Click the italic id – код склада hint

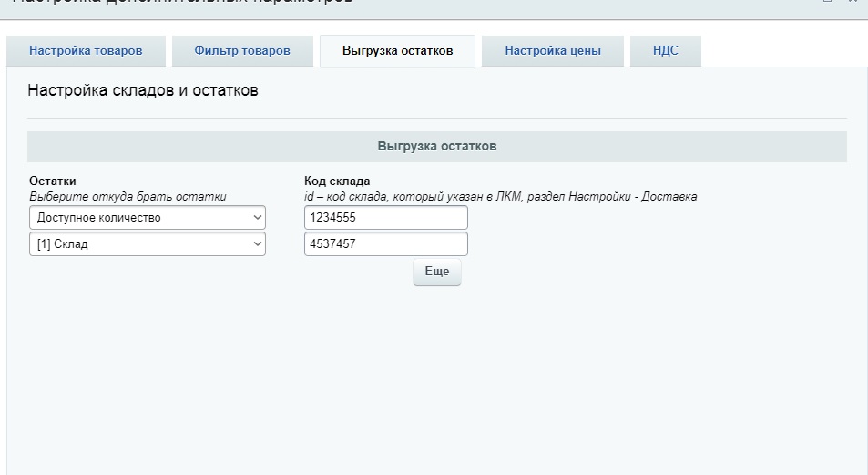tap(500, 196)
